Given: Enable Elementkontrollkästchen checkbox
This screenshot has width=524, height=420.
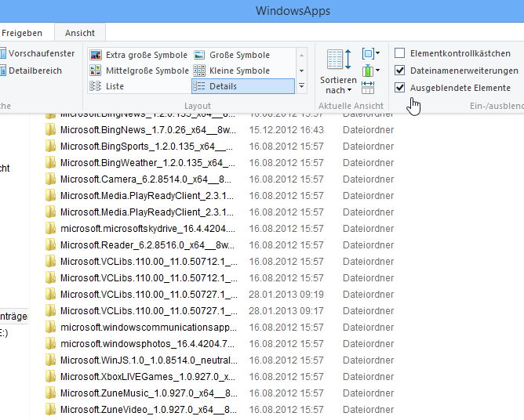Looking at the screenshot, I should coord(400,53).
